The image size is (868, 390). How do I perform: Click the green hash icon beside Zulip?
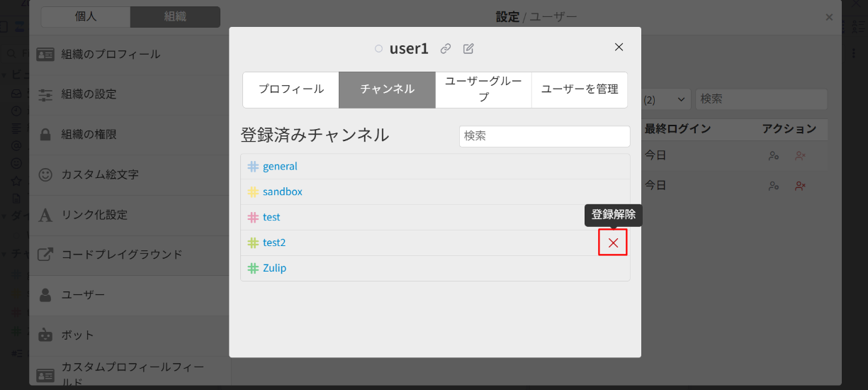tap(253, 269)
